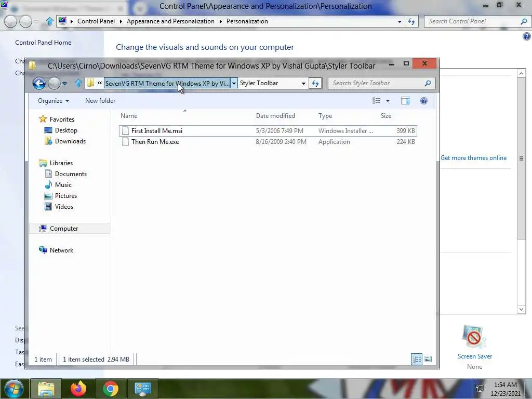Switch to Control Panel taskbar button
Screen dimensions: 532x399
click(142, 389)
